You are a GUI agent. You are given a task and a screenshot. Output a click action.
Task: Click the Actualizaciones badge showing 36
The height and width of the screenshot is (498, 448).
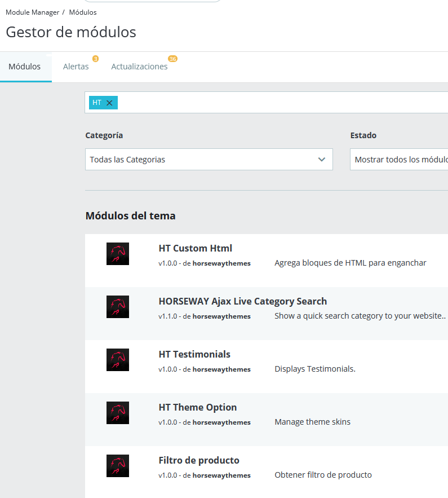pos(172,59)
